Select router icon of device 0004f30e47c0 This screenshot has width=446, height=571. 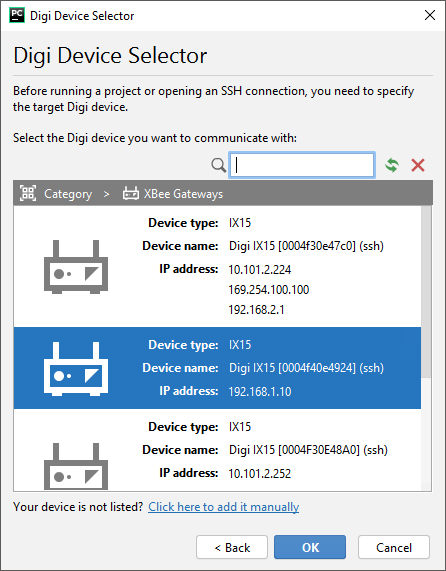(76, 267)
